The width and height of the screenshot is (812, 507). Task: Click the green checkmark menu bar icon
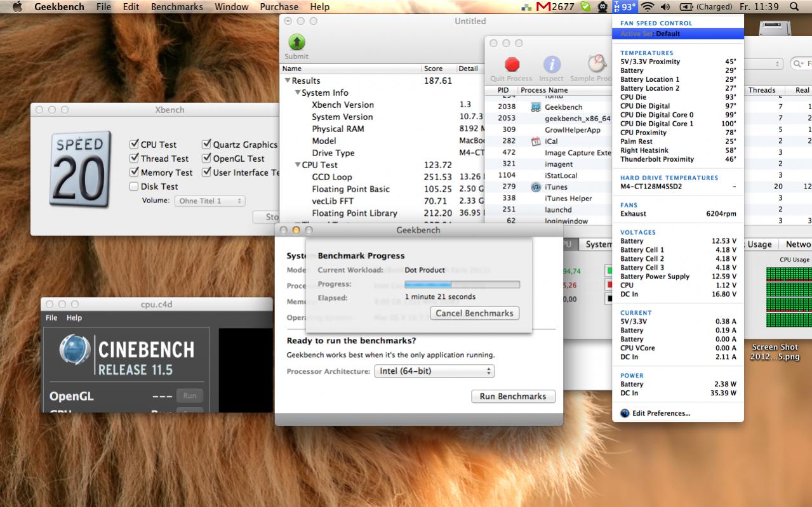point(585,7)
